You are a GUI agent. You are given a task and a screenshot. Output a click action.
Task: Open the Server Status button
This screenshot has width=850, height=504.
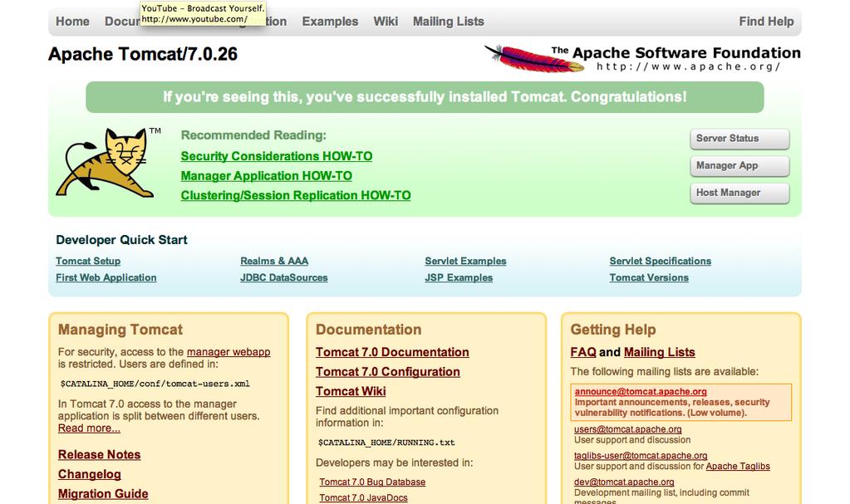coord(739,139)
